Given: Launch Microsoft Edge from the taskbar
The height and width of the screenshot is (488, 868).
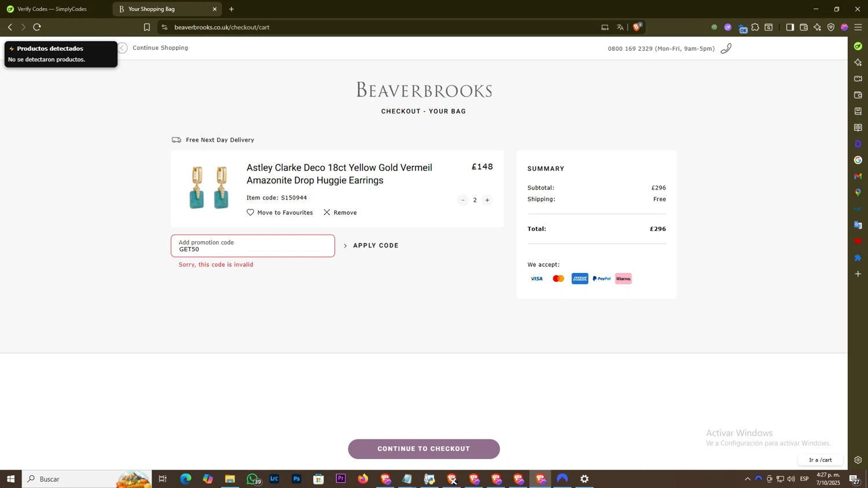Looking at the screenshot, I should coord(186,479).
